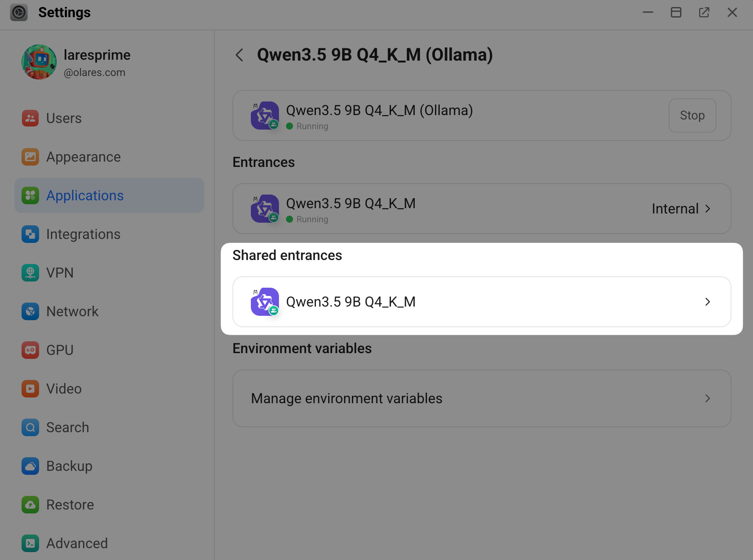The width and height of the screenshot is (753, 560).
Task: Open the Integrations panel icon
Action: click(x=30, y=234)
